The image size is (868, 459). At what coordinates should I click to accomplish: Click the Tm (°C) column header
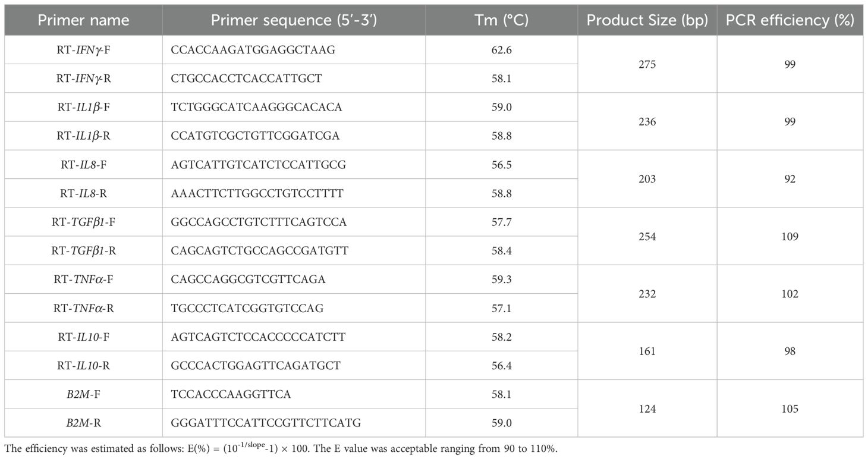(502, 20)
